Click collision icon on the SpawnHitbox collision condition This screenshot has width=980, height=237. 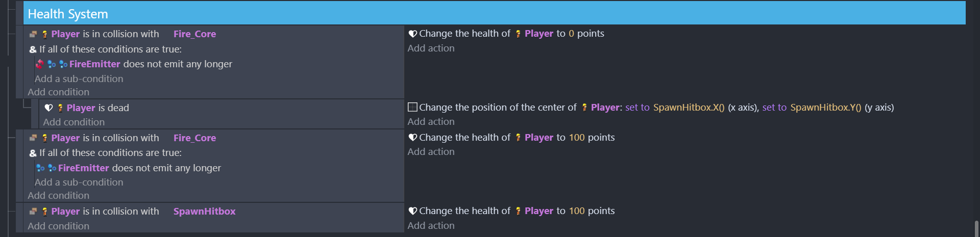(x=33, y=212)
